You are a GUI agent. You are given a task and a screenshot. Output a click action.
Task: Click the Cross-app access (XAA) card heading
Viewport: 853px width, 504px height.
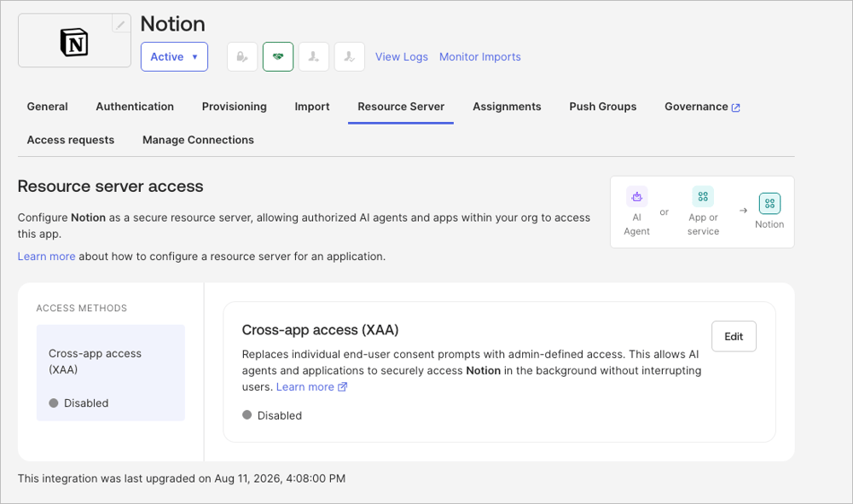321,330
